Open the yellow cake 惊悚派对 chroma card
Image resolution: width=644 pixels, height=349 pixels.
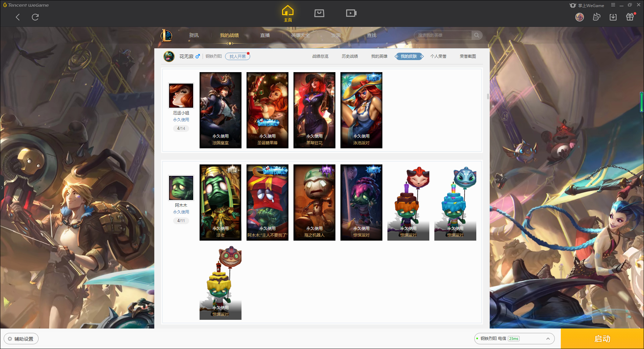220,282
